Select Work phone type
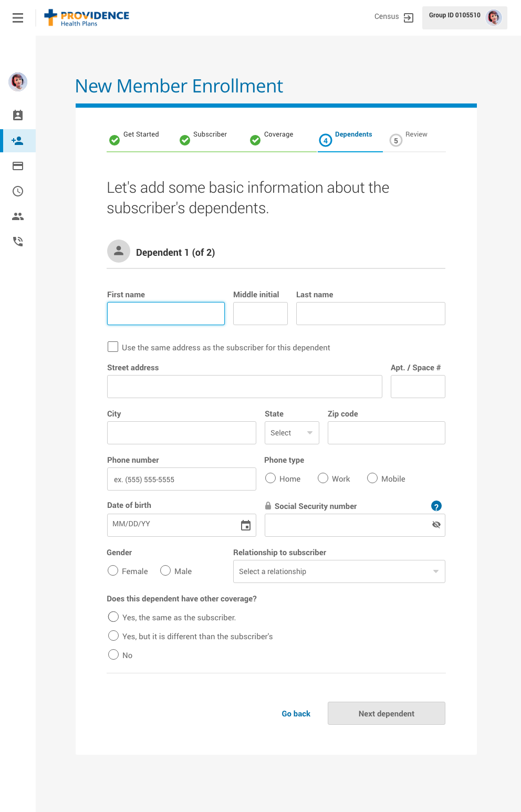 tap(323, 478)
